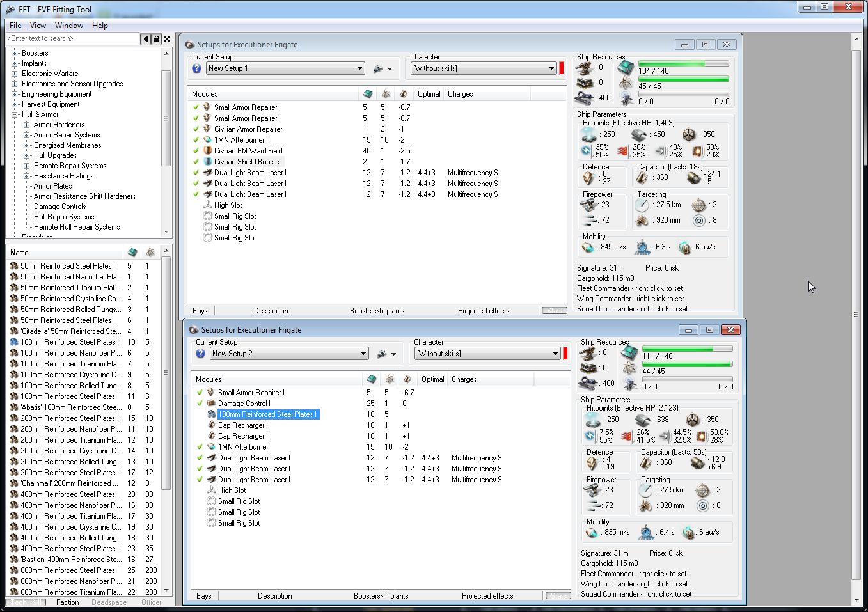Expand the Electronic Warfare tree node
The image size is (868, 612).
coord(14,74)
